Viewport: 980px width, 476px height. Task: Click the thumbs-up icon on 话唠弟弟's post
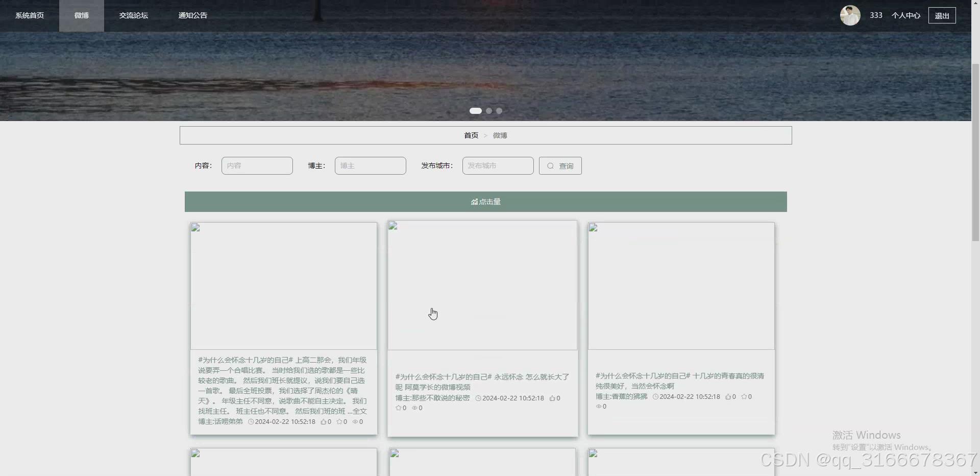(324, 422)
